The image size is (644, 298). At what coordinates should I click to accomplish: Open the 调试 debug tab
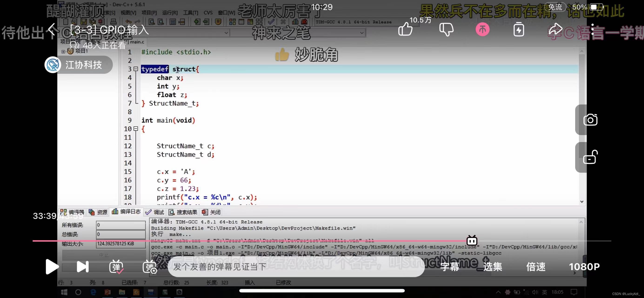(155, 212)
